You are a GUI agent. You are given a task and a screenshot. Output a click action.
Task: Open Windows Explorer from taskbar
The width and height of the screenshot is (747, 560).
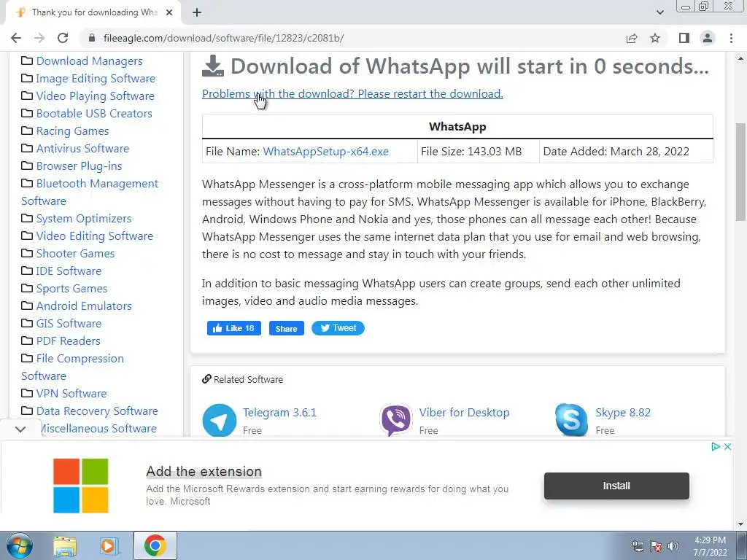pos(65,546)
